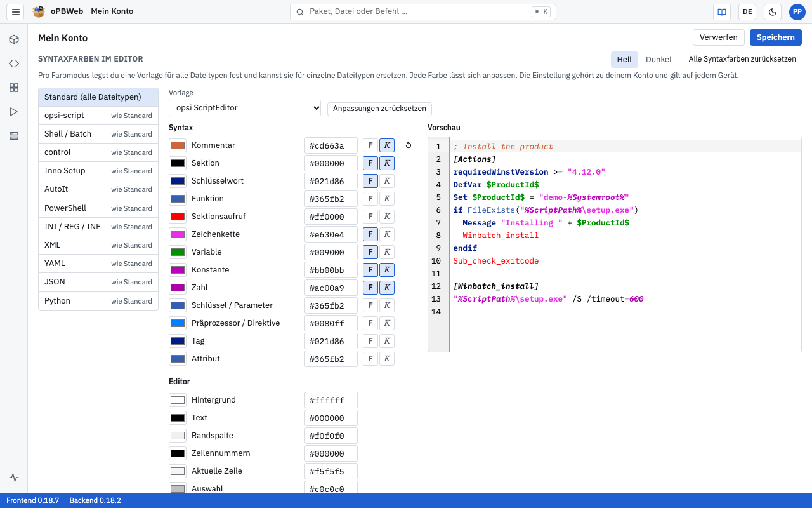The image size is (812, 508).
Task: Choose opsi-script in the file type list
Action: (98, 116)
